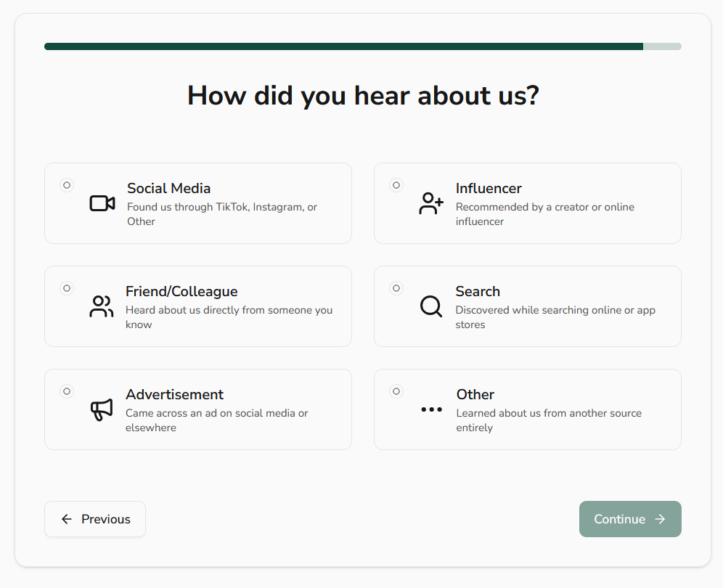Click the magnifying glass Search icon
The image size is (723, 588).
[x=431, y=306]
